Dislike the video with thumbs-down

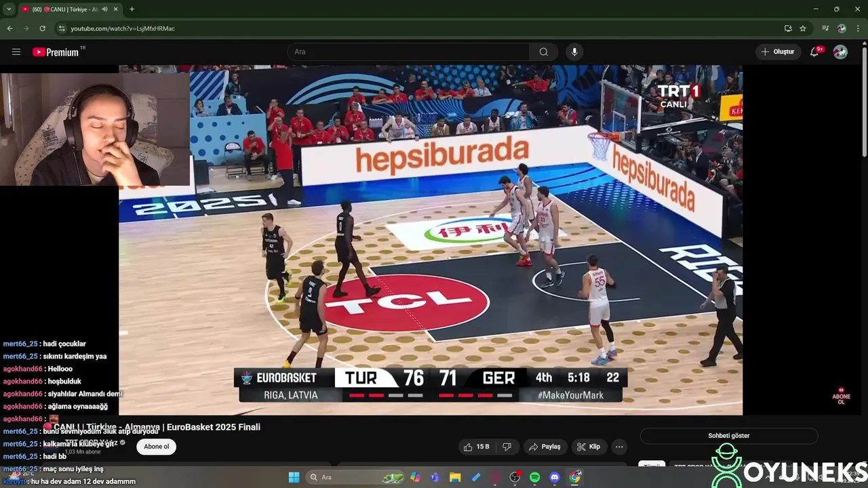[x=507, y=447]
